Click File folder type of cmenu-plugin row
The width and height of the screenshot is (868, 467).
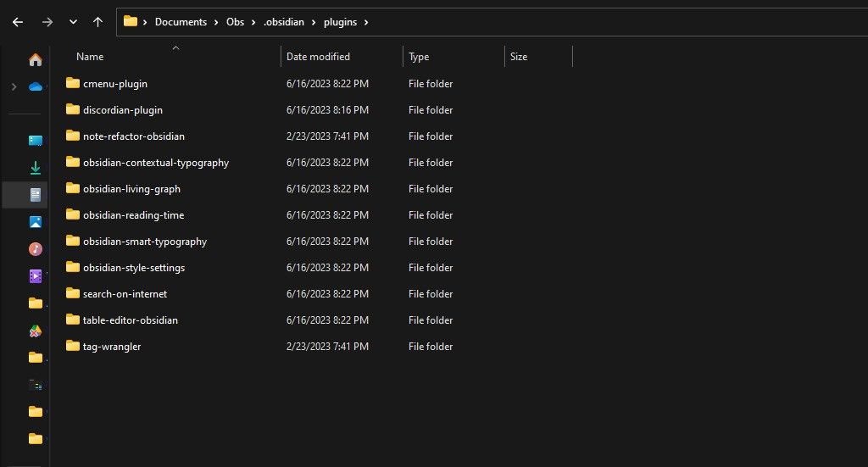(x=431, y=84)
